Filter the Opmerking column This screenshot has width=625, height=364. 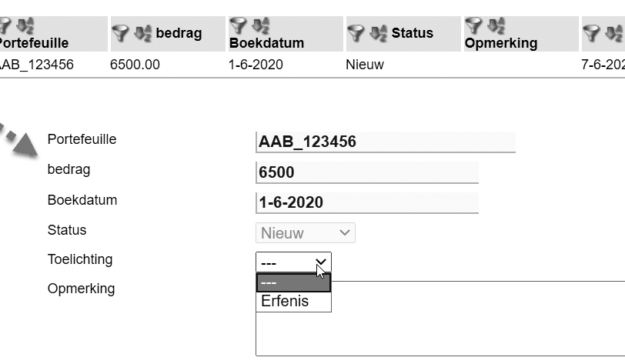[x=473, y=25]
